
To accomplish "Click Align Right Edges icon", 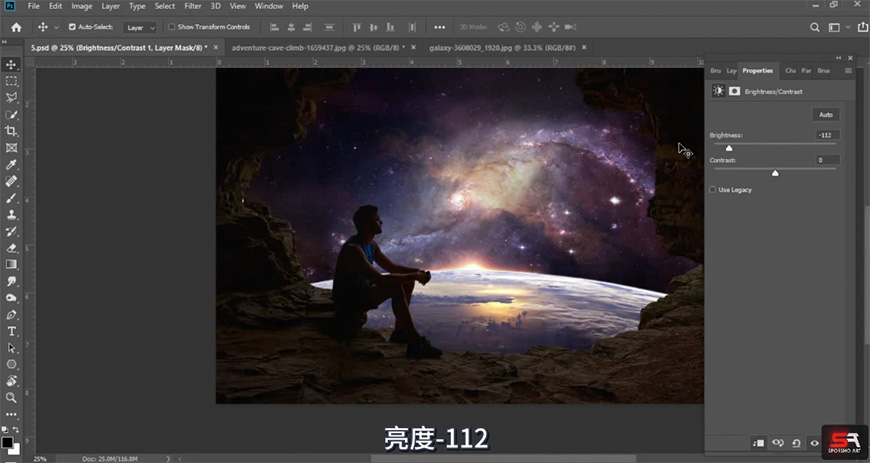I will tap(307, 27).
